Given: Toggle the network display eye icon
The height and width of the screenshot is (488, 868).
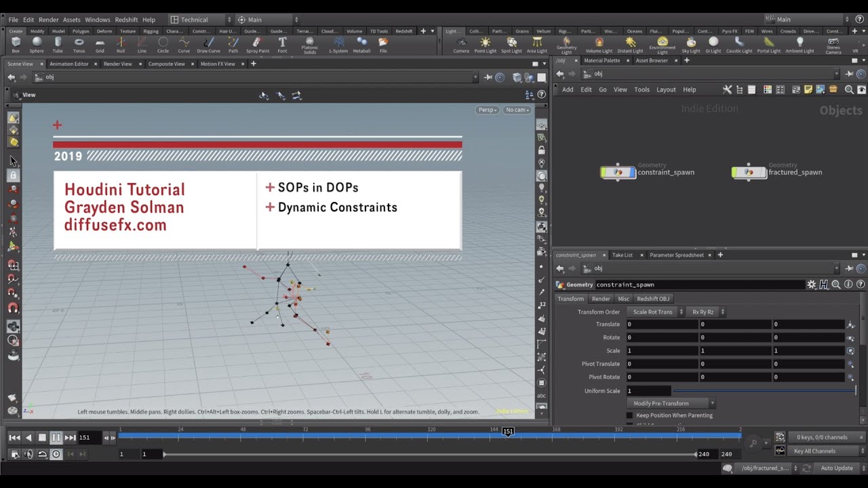Looking at the screenshot, I should click(x=862, y=89).
